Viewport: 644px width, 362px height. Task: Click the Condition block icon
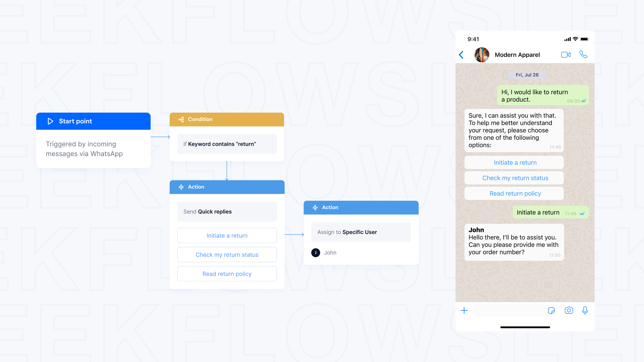180,119
